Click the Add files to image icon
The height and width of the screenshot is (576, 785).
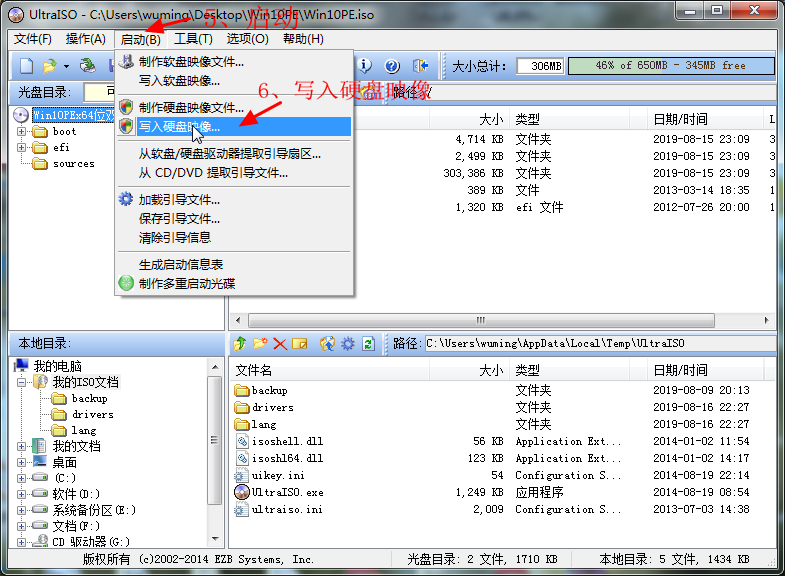[327, 344]
